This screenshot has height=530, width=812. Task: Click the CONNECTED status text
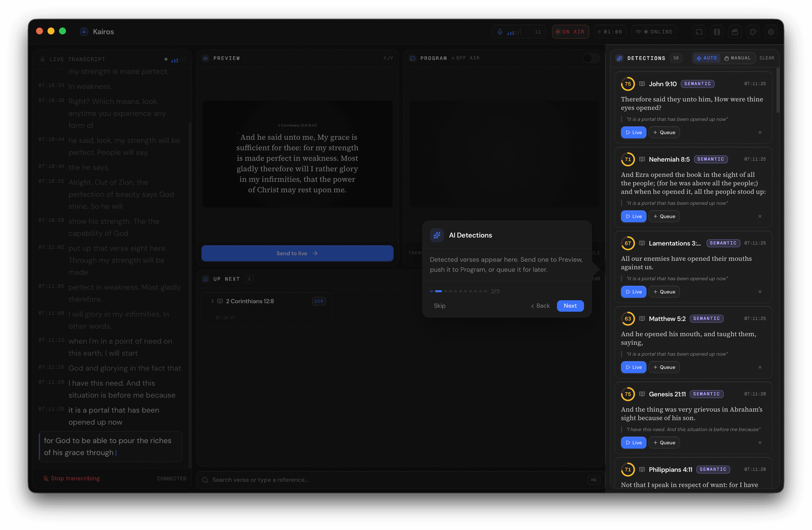[x=171, y=479]
